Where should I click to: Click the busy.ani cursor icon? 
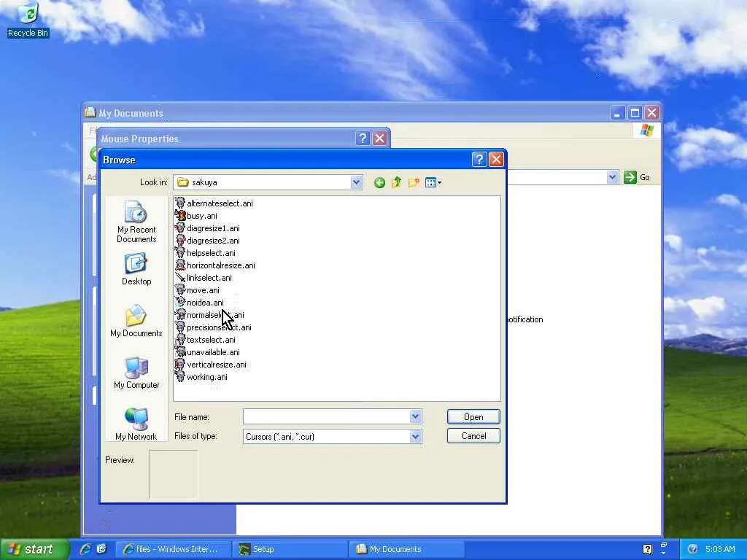[x=180, y=216]
